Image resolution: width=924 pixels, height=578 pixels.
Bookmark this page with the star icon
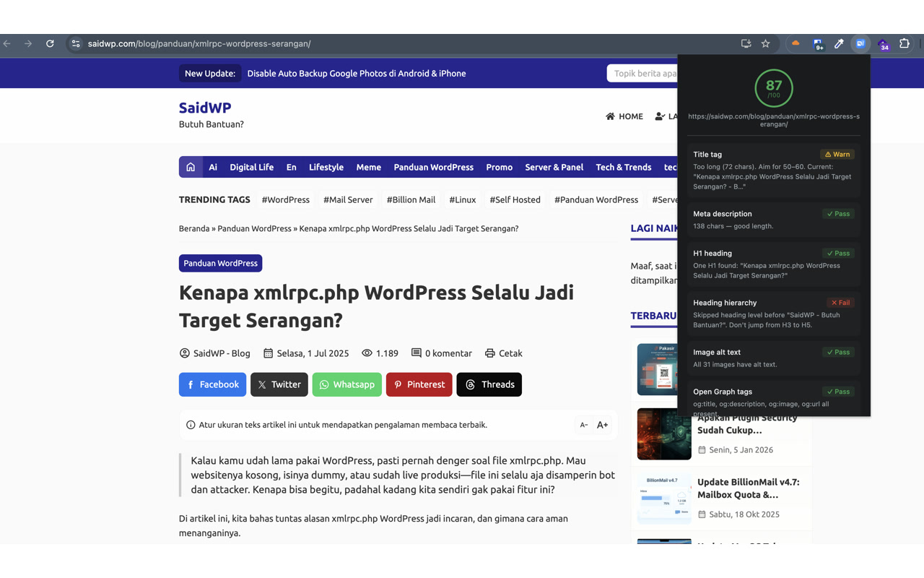tap(766, 43)
